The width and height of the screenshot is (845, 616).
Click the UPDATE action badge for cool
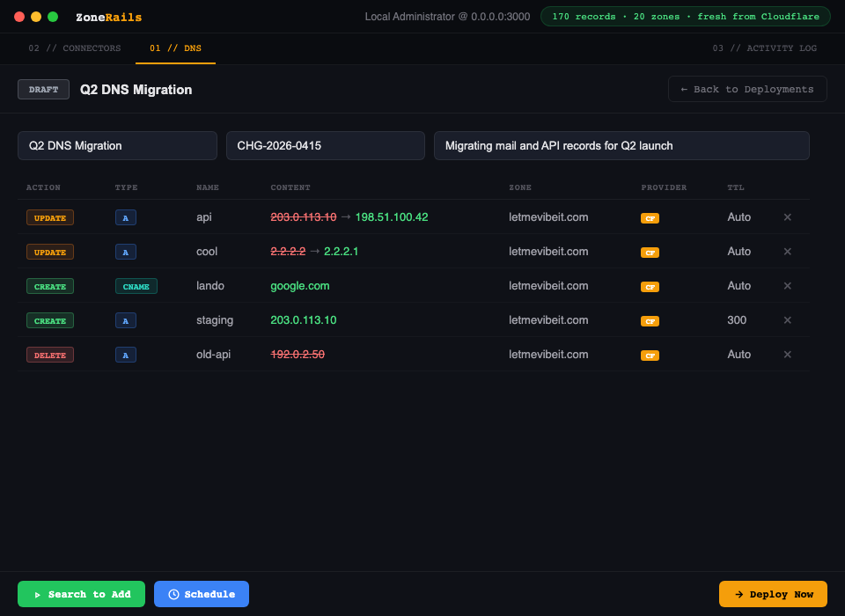[x=50, y=252]
